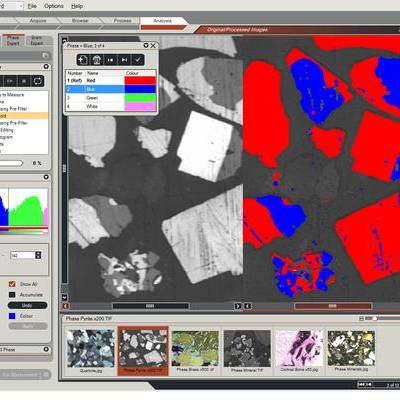Open the Quartzite.jpg thumbnail
This screenshot has height=400, width=400.
91,351
